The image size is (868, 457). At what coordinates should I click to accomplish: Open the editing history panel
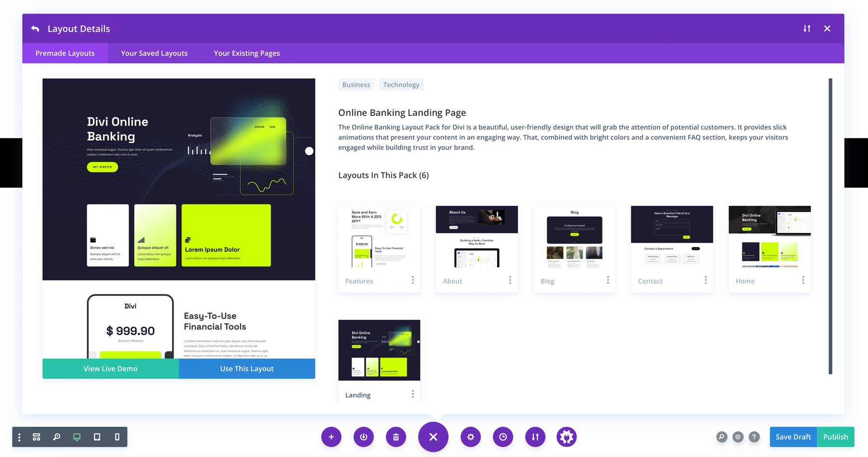tap(503, 437)
